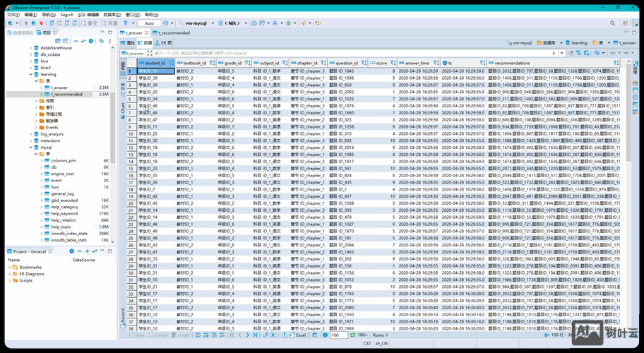Click the row limit 100 field
The image size is (644, 353).
tap(338, 335)
